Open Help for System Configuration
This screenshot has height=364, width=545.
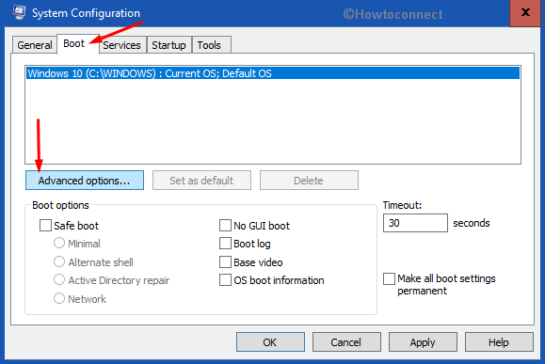tap(499, 342)
